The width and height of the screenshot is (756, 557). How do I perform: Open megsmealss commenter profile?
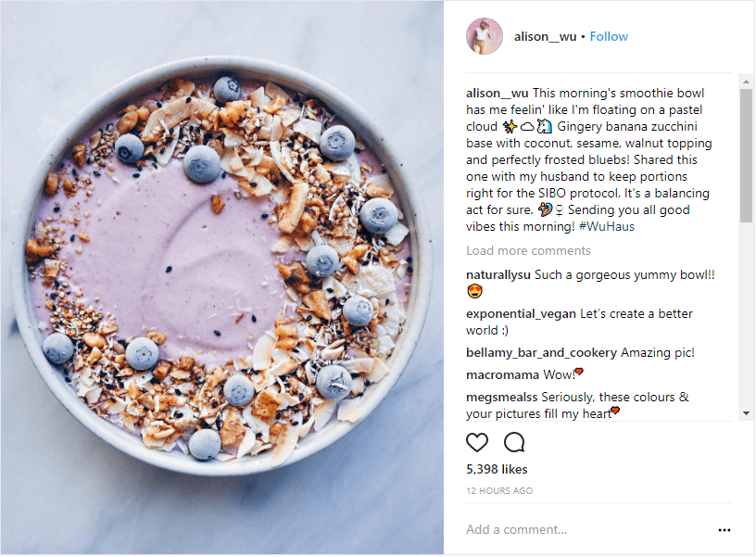pyautogui.click(x=501, y=398)
